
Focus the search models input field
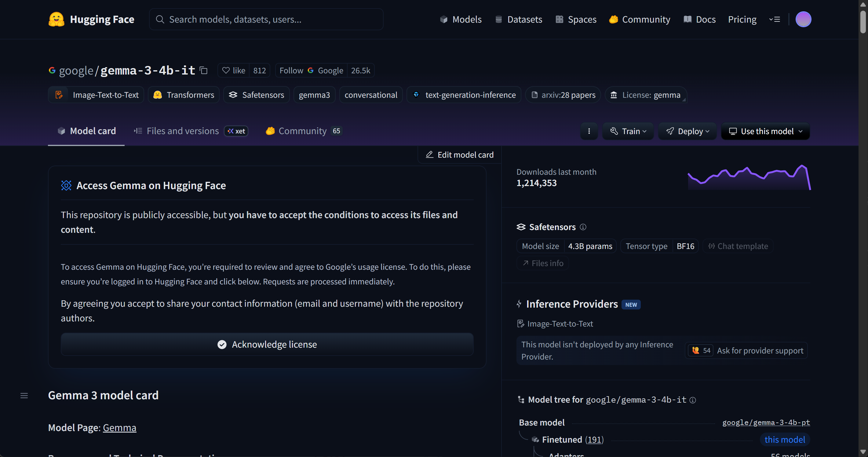coord(266,19)
